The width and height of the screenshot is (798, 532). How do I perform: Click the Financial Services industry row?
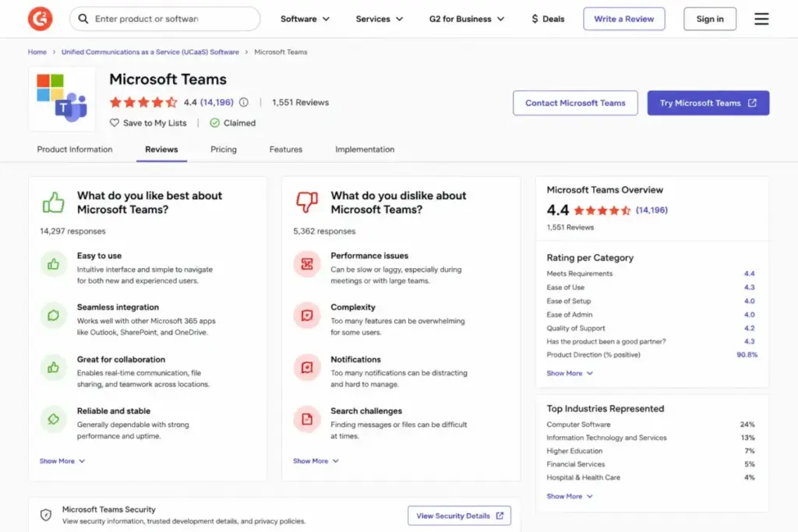point(651,464)
